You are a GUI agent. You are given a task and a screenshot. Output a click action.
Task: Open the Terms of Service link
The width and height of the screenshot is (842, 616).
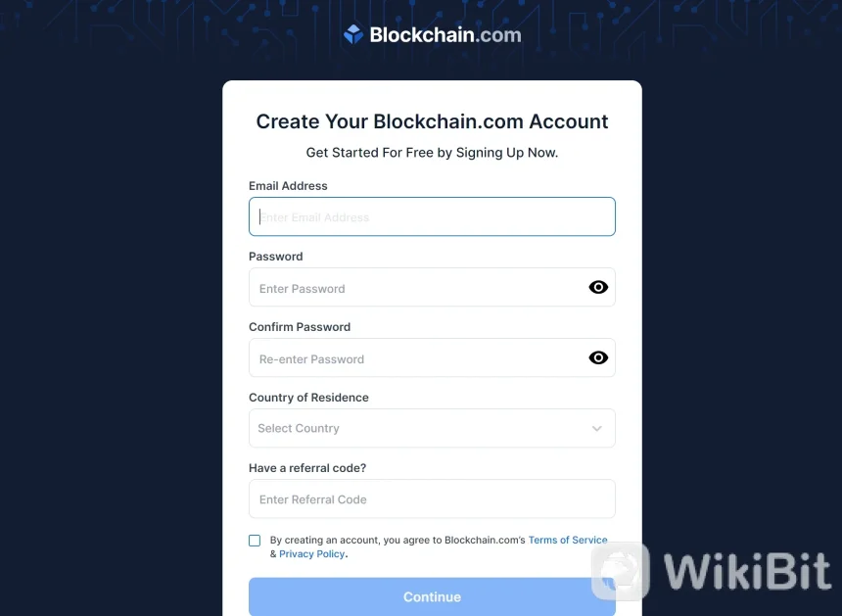[568, 540]
